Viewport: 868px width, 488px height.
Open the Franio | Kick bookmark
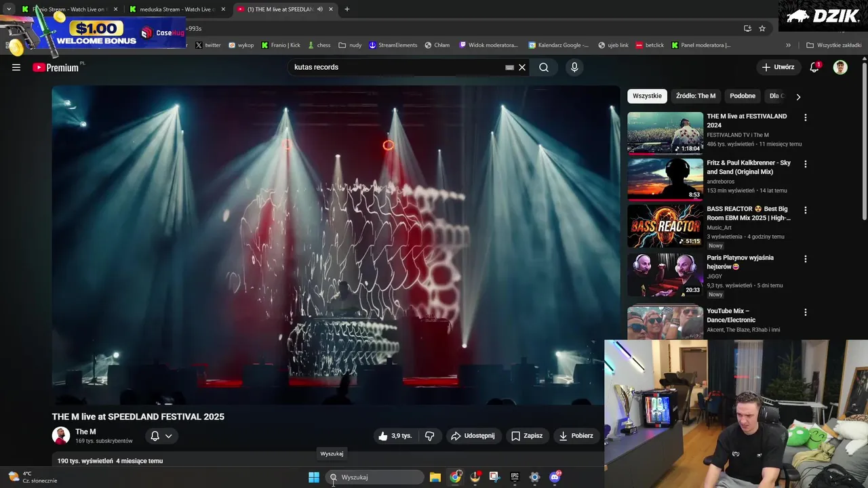click(x=281, y=45)
